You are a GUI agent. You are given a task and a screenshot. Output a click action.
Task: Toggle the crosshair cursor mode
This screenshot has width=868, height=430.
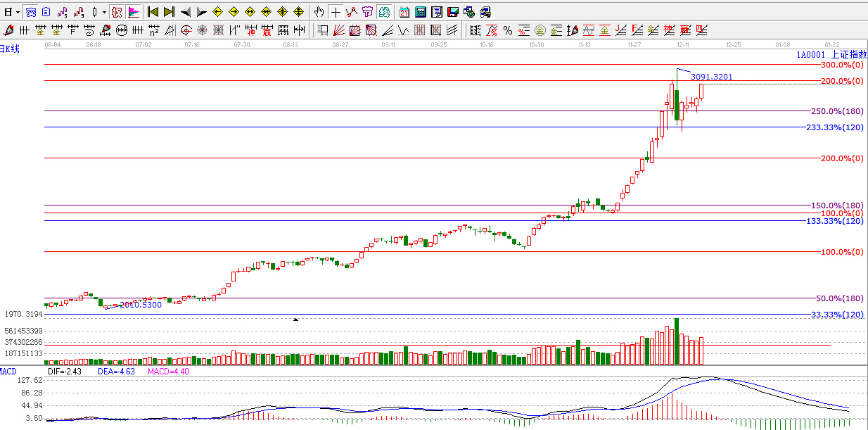336,12
